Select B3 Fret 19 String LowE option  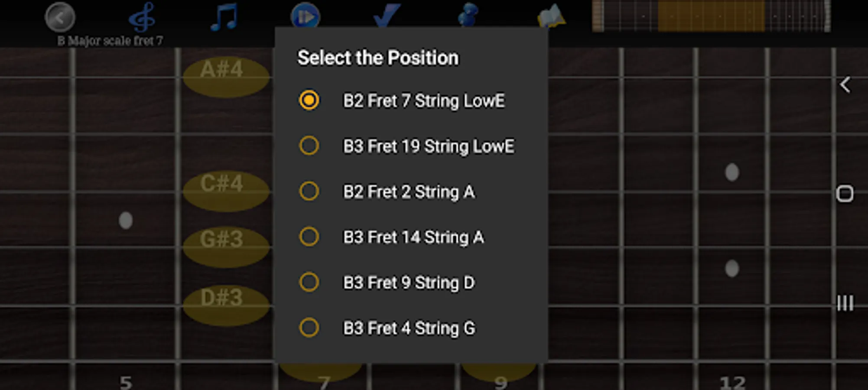point(309,146)
